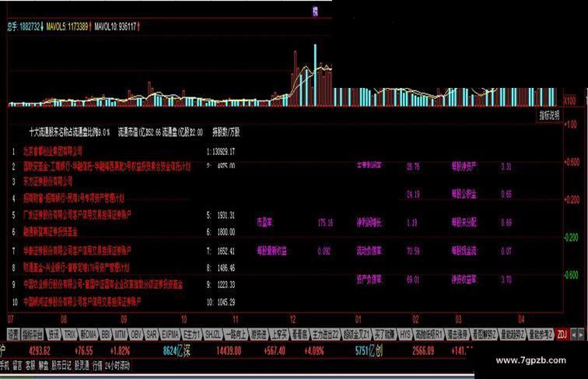The width and height of the screenshot is (588, 379).
Task: Click the 持股数/万股 column header
Action: pos(226,132)
